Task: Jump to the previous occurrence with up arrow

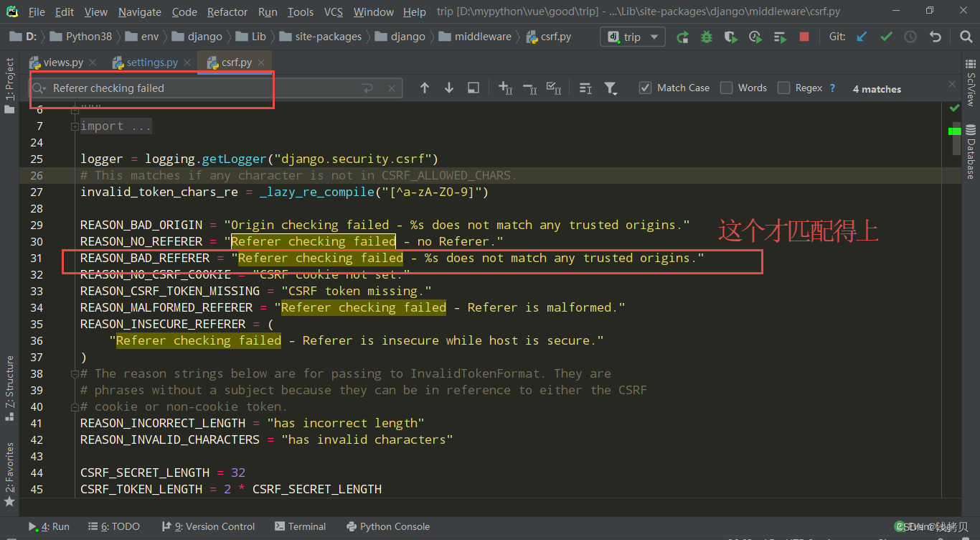Action: point(425,88)
